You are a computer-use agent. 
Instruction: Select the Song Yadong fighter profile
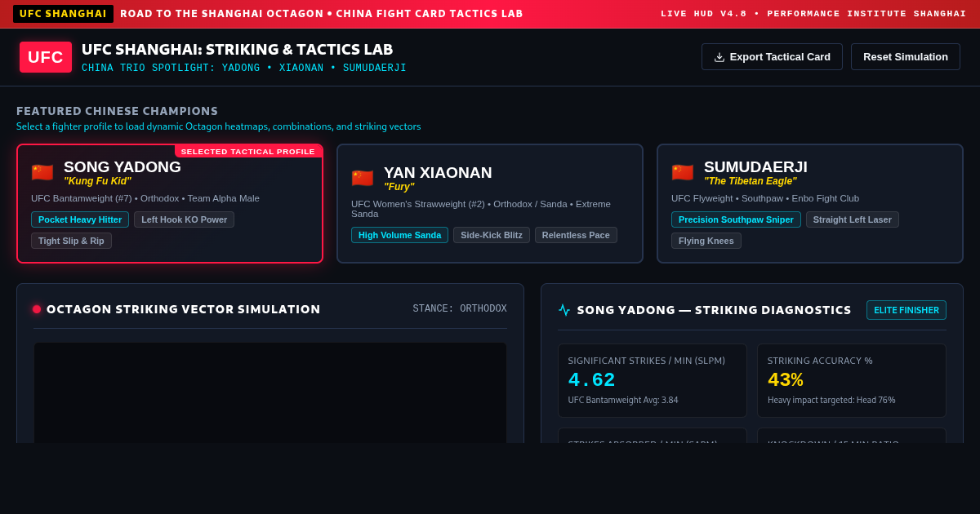[170, 204]
